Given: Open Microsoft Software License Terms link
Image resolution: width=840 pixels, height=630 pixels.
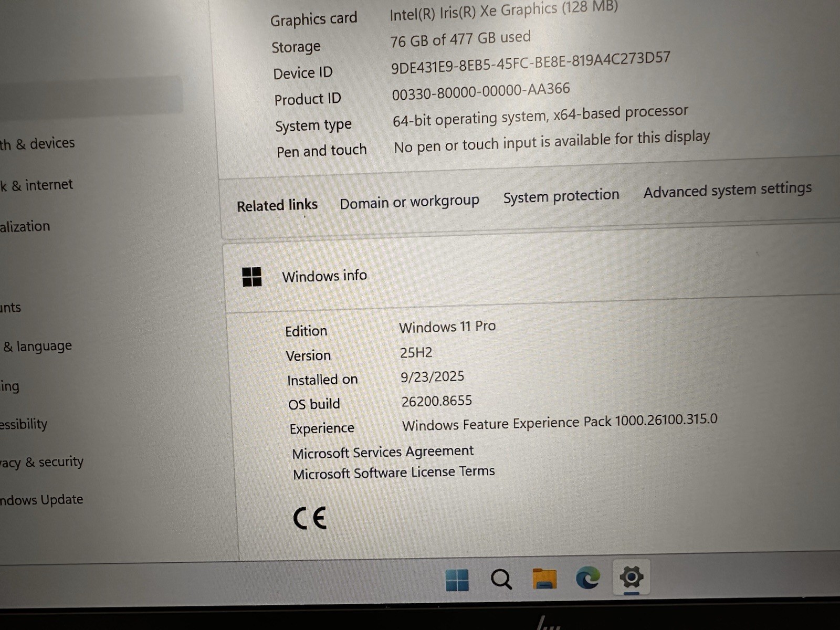Looking at the screenshot, I should [x=394, y=472].
